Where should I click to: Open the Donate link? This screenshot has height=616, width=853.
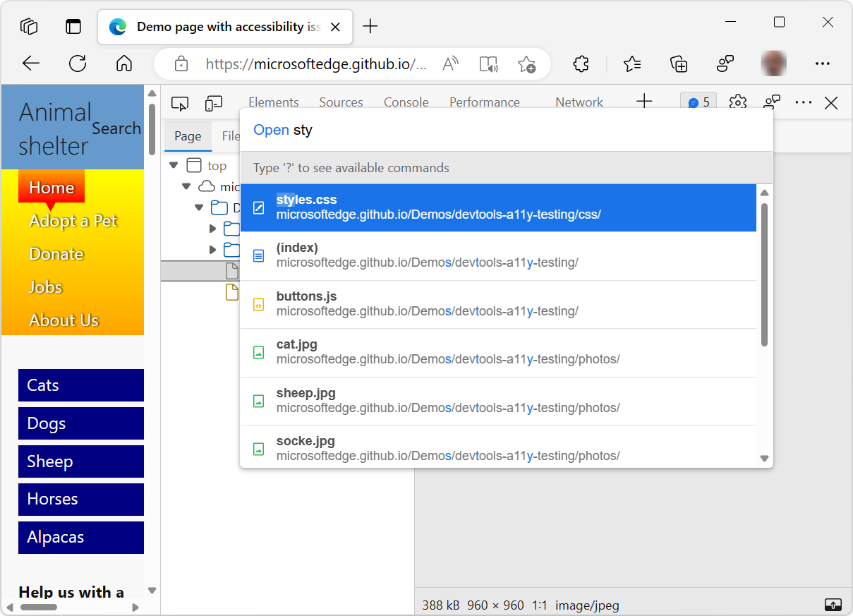tap(56, 254)
